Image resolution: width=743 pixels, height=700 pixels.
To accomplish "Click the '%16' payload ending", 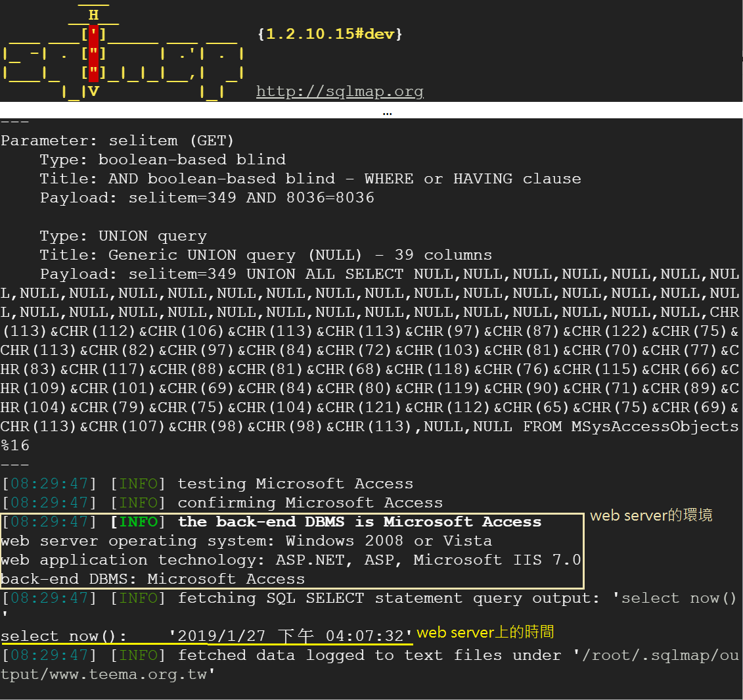I will 15,446.
